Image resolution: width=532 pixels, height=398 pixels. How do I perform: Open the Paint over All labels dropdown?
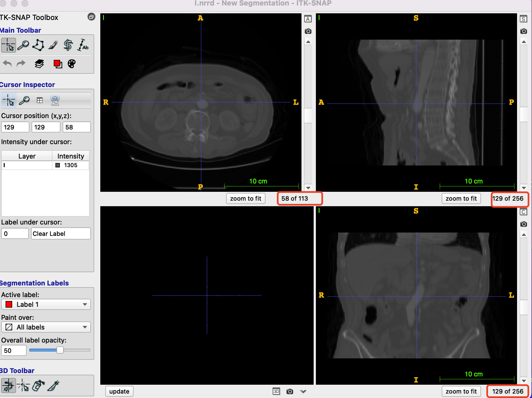[x=46, y=327]
